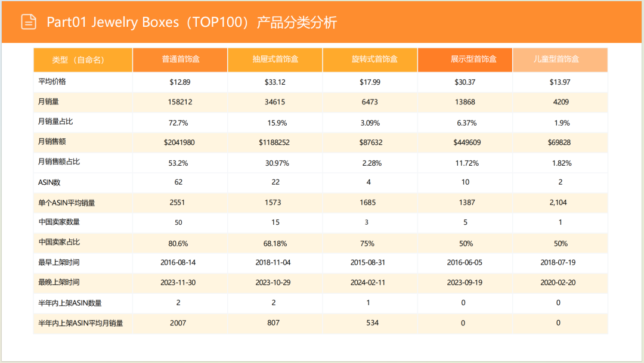Click the date cell 2016-08-14
This screenshot has height=363, width=644.
178,262
